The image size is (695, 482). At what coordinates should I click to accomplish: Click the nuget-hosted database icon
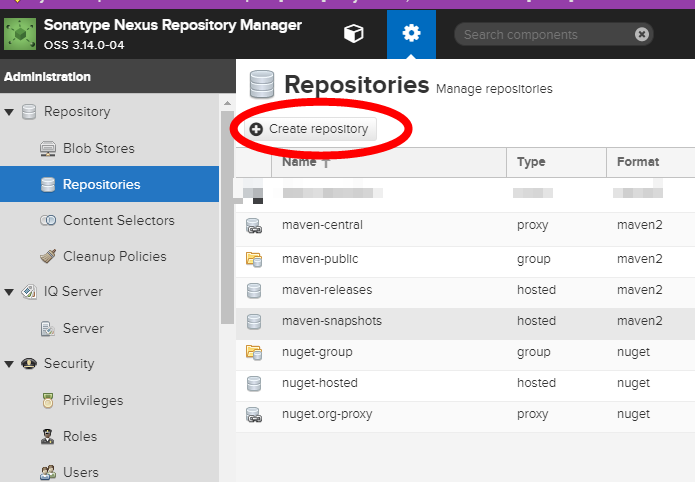click(254, 384)
